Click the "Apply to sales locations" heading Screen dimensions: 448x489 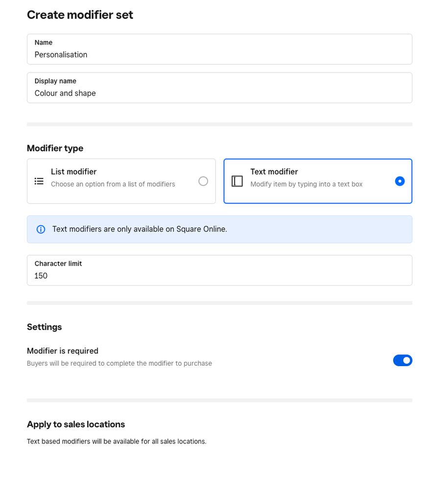pos(76,424)
